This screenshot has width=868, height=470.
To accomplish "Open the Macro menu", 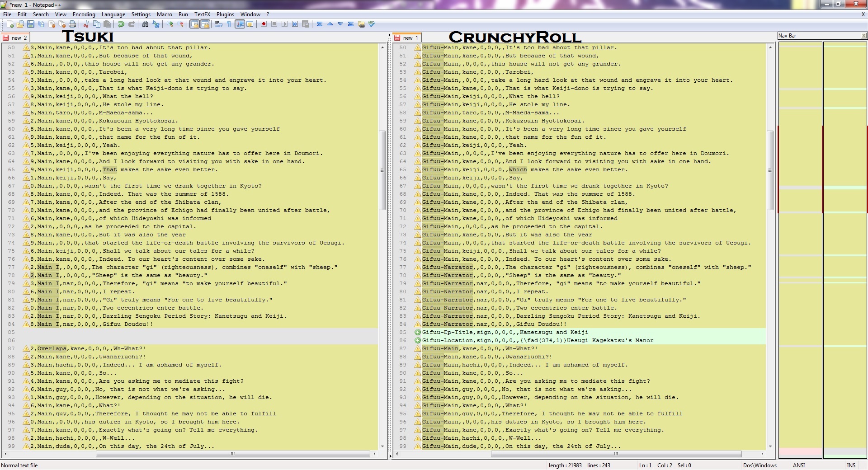I will (165, 14).
